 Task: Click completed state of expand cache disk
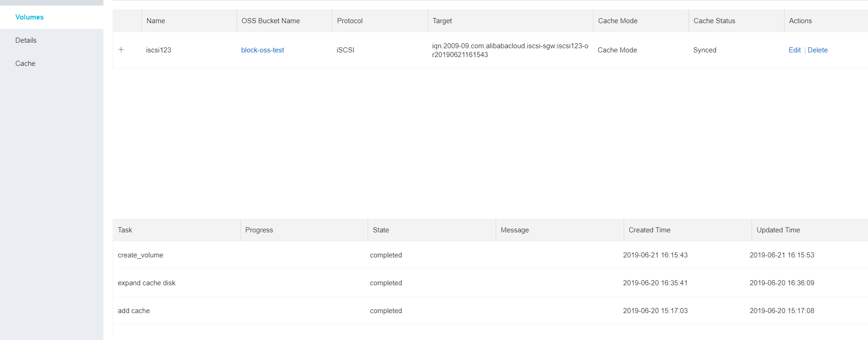386,283
